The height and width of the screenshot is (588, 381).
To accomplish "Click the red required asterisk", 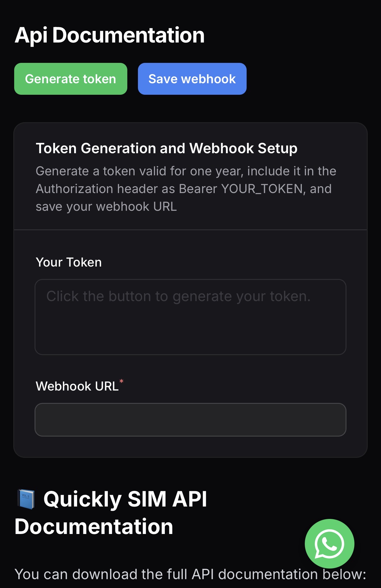I will click(x=121, y=382).
